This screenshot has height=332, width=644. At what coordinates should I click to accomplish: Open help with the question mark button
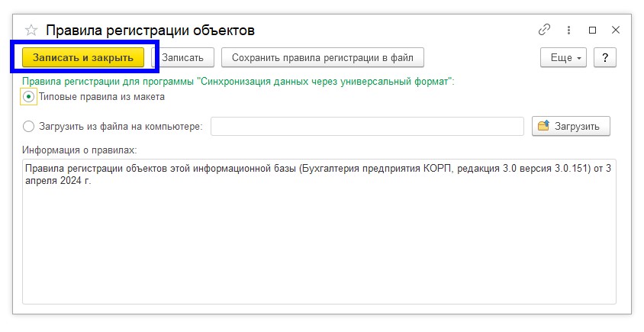(x=604, y=57)
